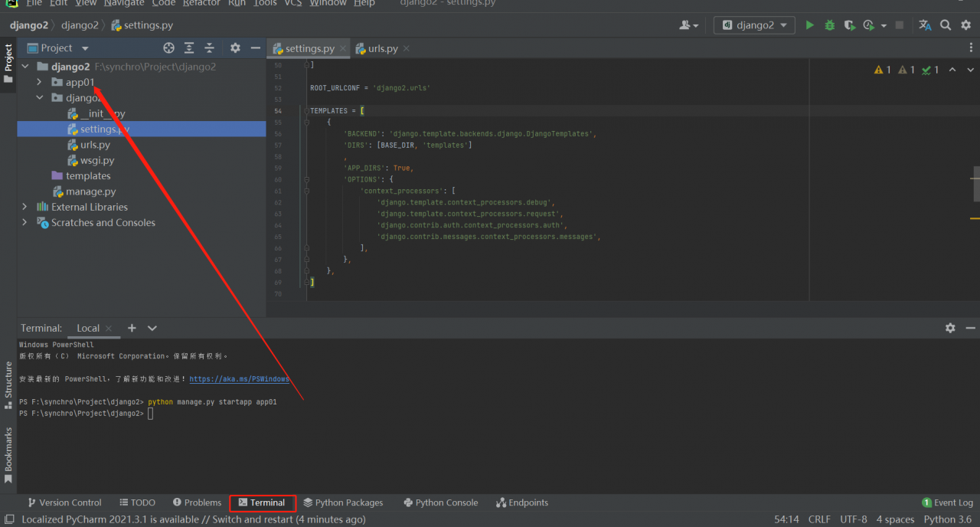Open django2 run configuration dropdown

point(754,25)
